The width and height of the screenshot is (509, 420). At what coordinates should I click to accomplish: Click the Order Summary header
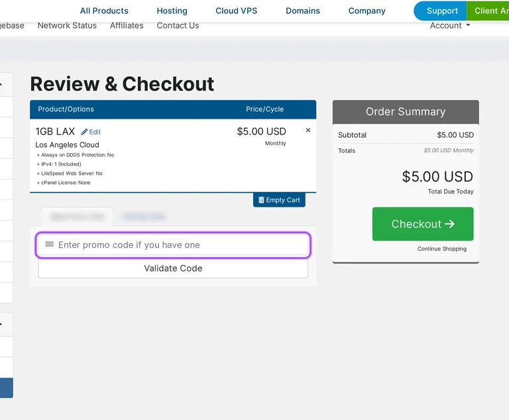406,112
